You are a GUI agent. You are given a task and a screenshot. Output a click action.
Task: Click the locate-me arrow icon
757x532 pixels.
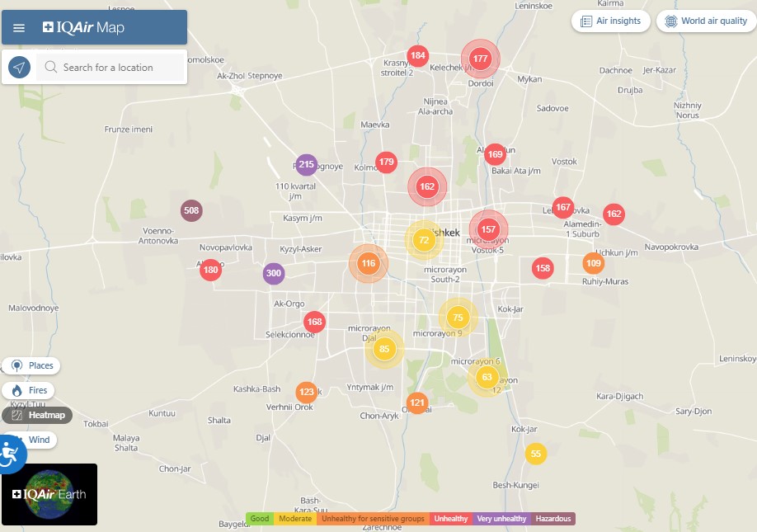(x=20, y=68)
